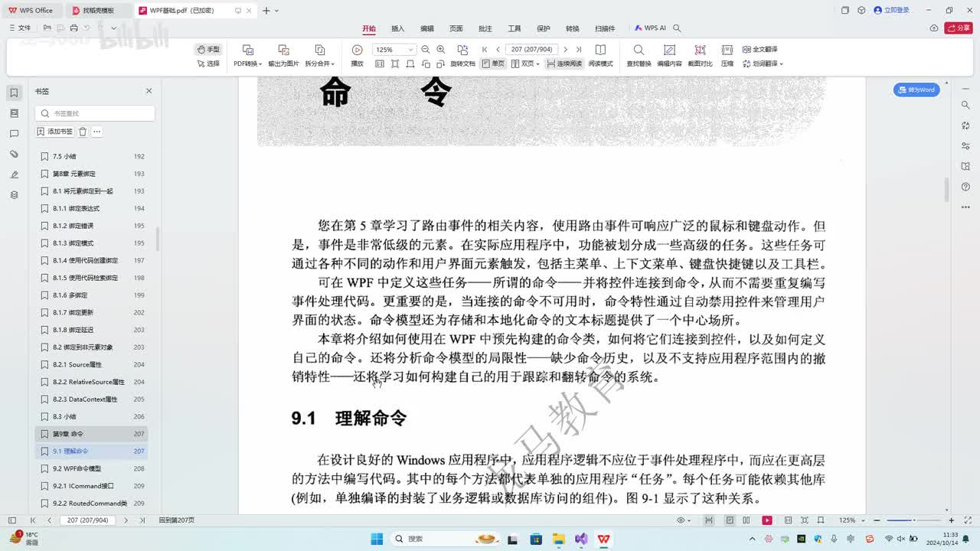This screenshot has height=551, width=980.
Task: Click the toolbar page number field 207 (207/904)
Action: click(x=531, y=50)
